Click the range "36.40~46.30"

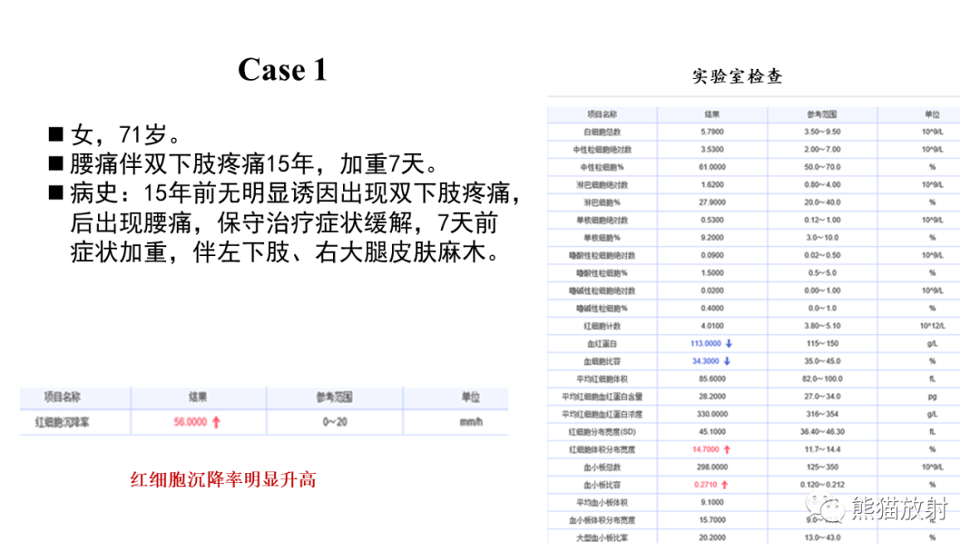pyautogui.click(x=822, y=432)
